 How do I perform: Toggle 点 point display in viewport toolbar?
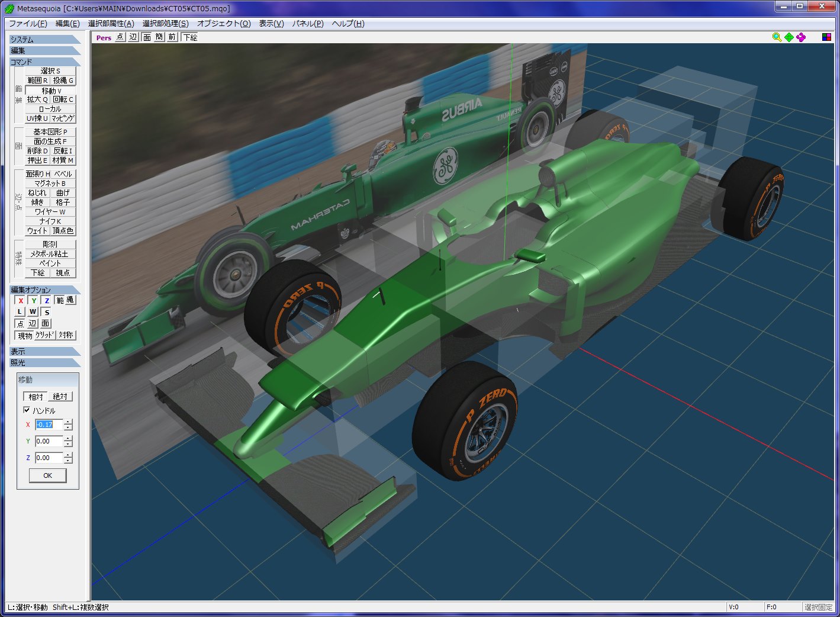[120, 37]
